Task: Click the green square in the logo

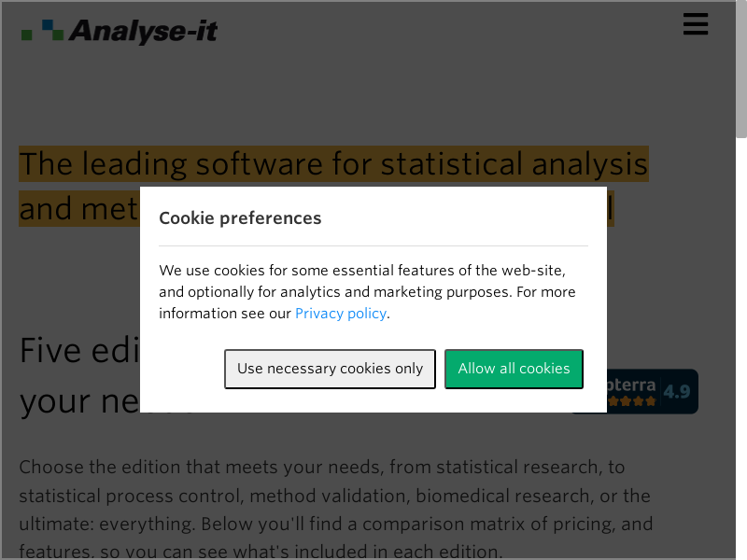Action: pyautogui.click(x=27, y=35)
